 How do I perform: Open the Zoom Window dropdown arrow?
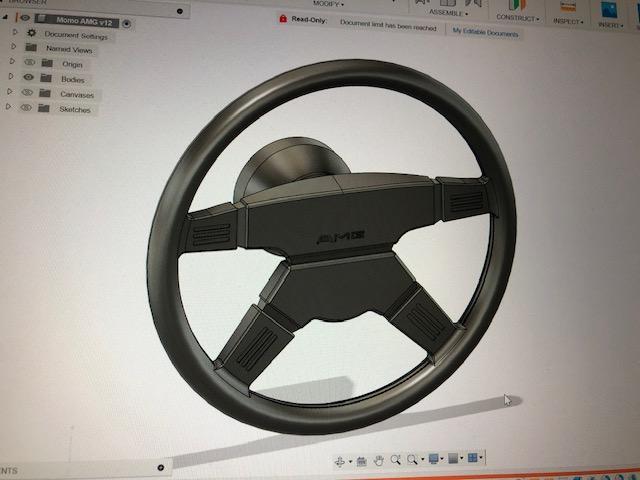(x=422, y=460)
